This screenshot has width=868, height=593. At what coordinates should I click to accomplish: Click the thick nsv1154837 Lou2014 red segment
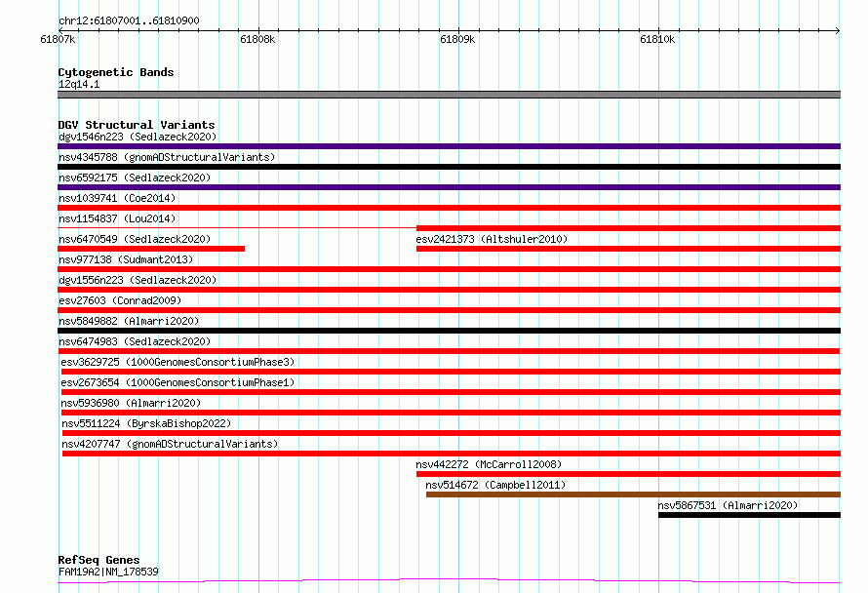pyautogui.click(x=628, y=228)
